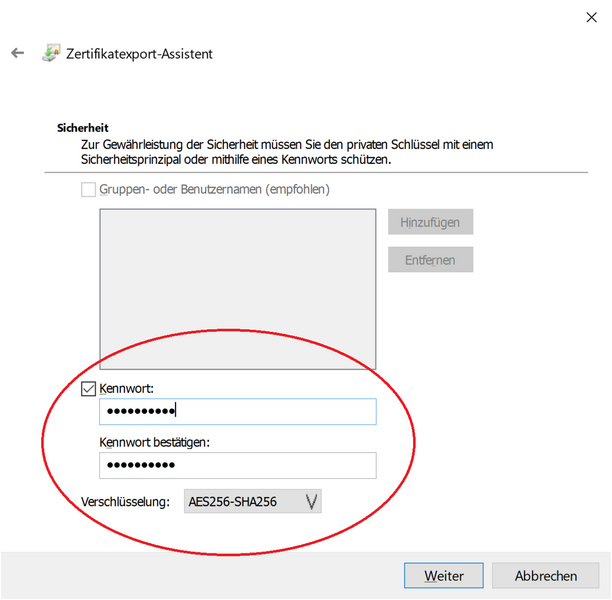Cancel the wizard via Abbrechen

click(546, 576)
